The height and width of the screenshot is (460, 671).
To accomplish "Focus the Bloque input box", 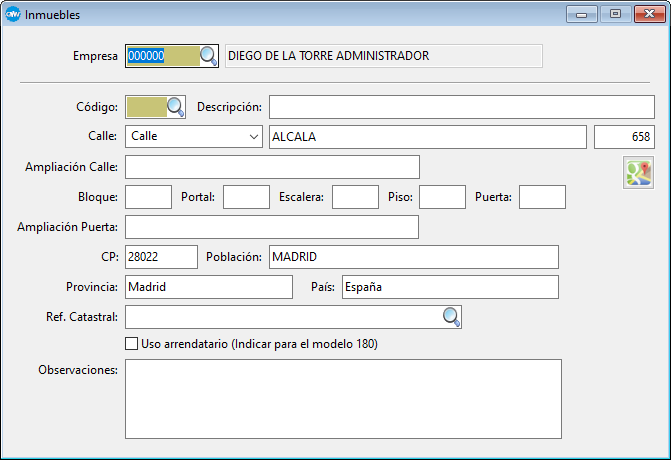I will [148, 197].
